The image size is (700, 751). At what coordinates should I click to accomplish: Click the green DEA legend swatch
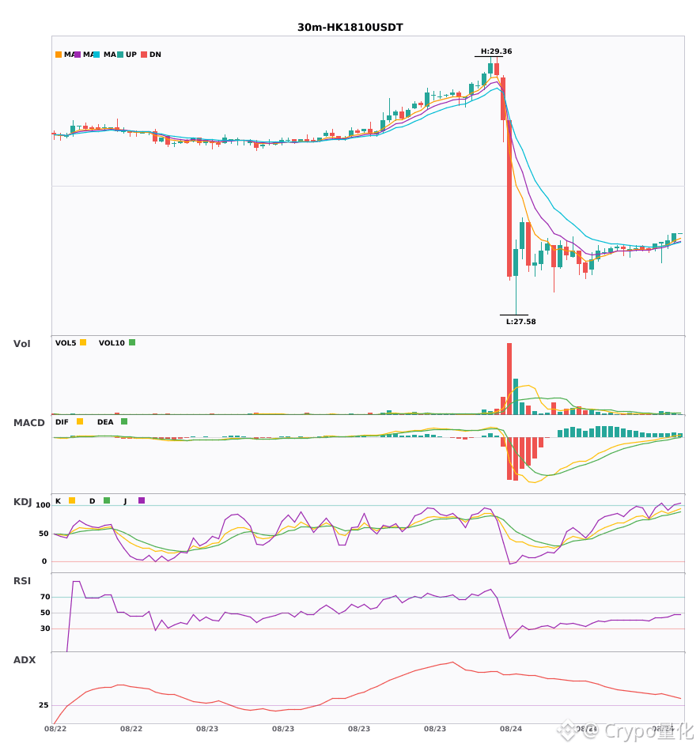pyautogui.click(x=124, y=421)
